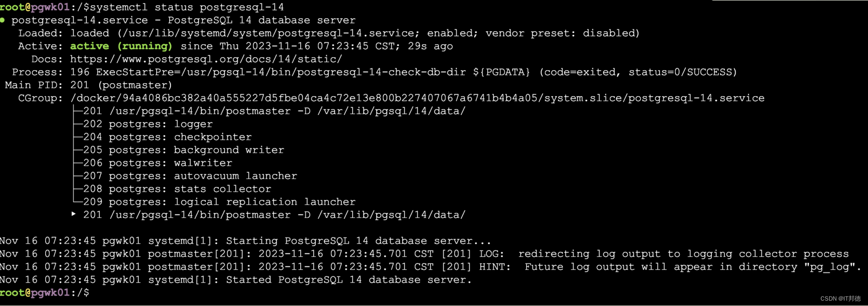The image size is (868, 306).
Task: Select the 207 autovacuum launcher process
Action: 190,176
